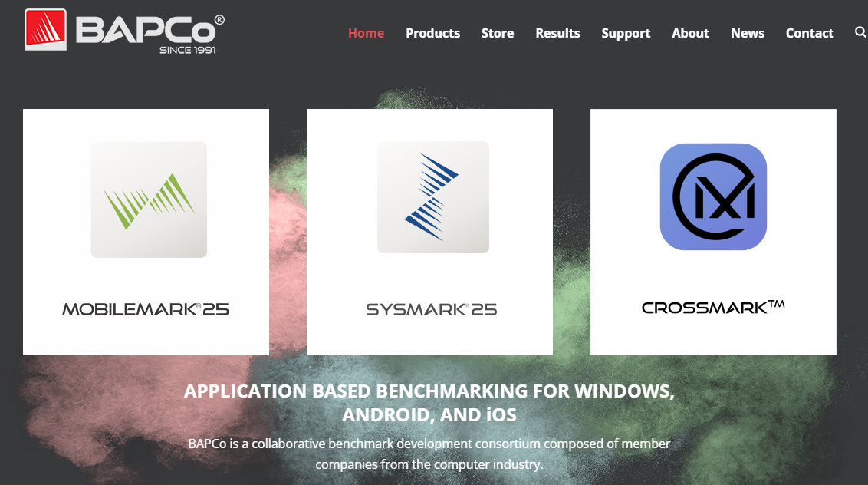Open the Results menu item
The width and height of the screenshot is (868, 485).
(557, 33)
